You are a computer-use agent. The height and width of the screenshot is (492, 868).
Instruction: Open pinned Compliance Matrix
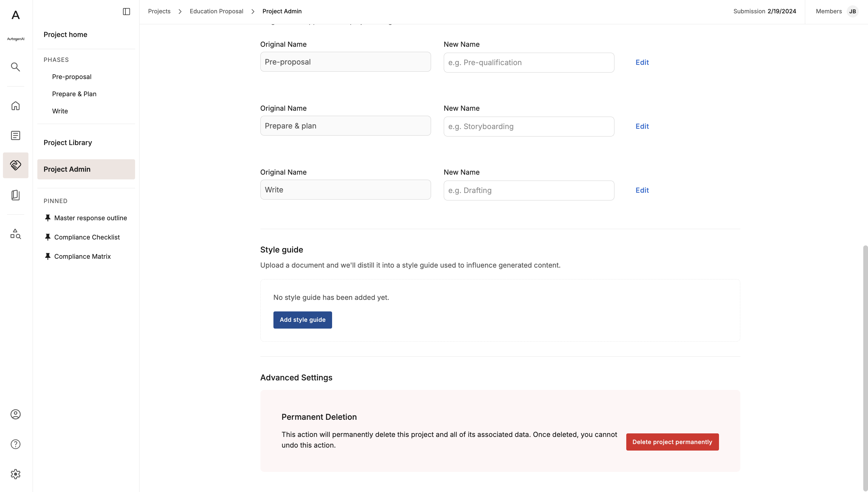pos(83,256)
